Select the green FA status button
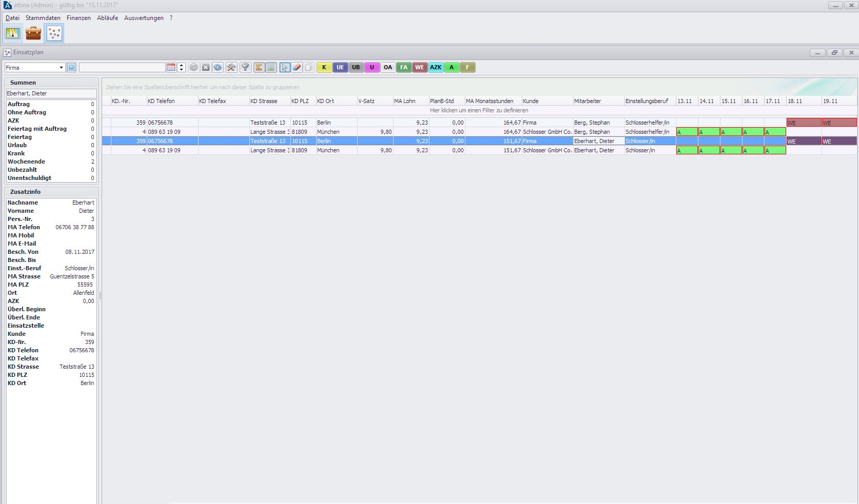The height and width of the screenshot is (504, 859). coord(404,67)
